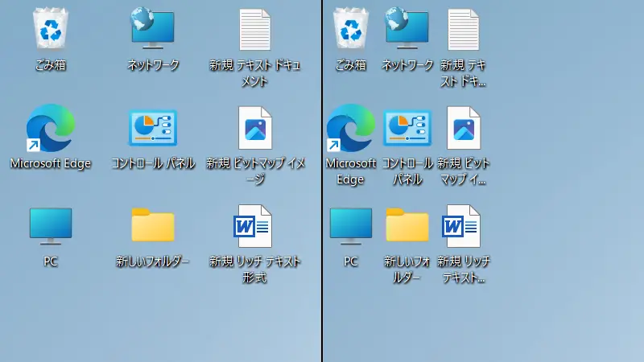Select the 新しいフォルダー folder icon, left desktop
Viewport: 644px width, 362px height.
click(x=153, y=225)
